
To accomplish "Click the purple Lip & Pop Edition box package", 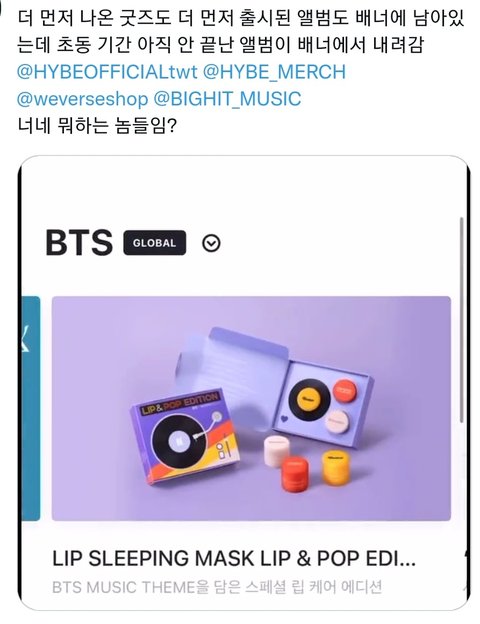I will tap(185, 435).
